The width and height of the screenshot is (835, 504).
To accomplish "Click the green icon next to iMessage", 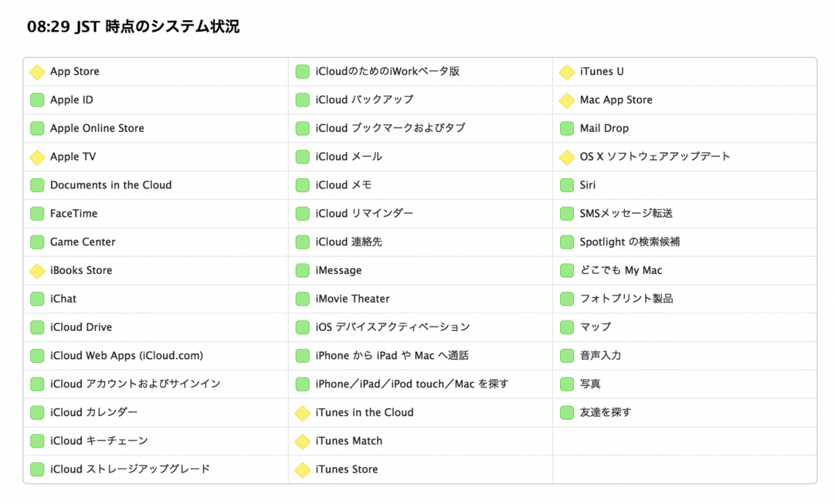I will pos(302,270).
